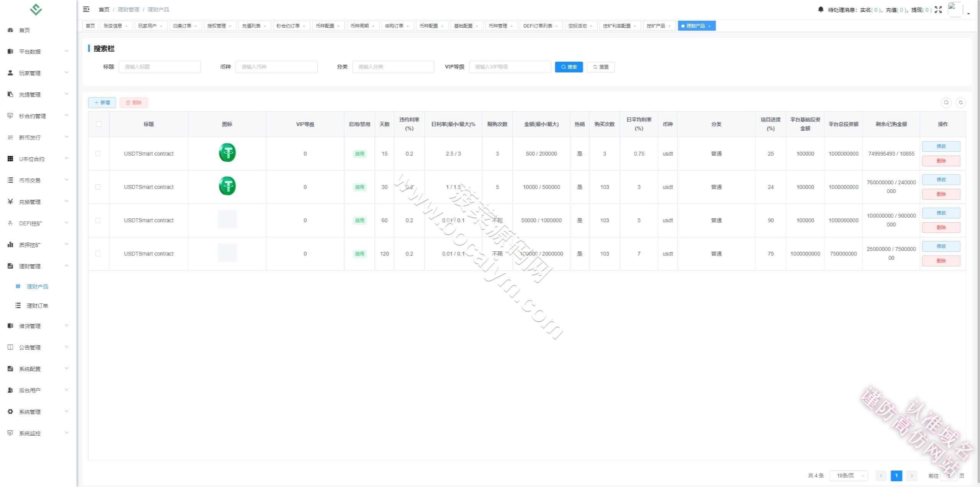
Task: Click the DEFI挖矿 sidebar icon
Action: pyautogui.click(x=10, y=223)
